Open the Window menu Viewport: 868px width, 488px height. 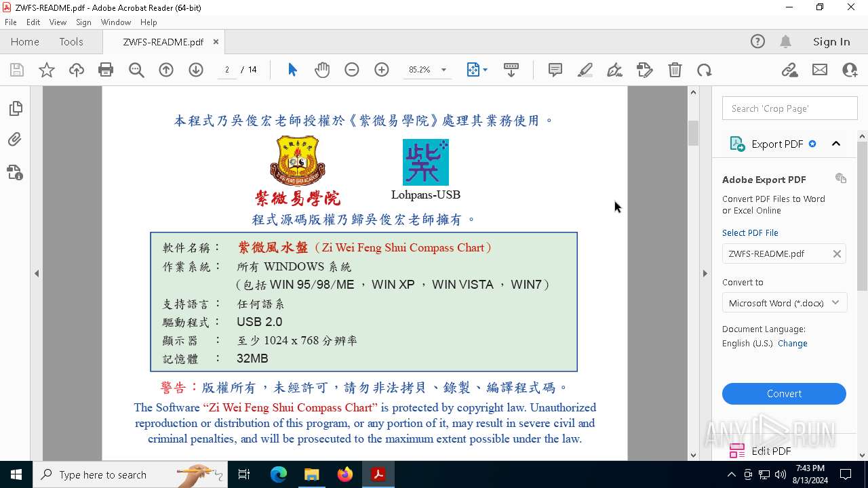pyautogui.click(x=116, y=22)
